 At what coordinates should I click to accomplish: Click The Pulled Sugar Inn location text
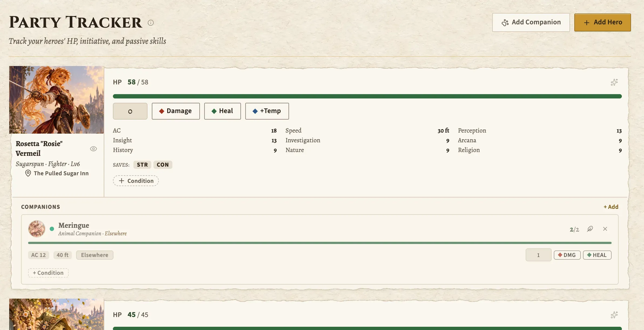(x=61, y=173)
